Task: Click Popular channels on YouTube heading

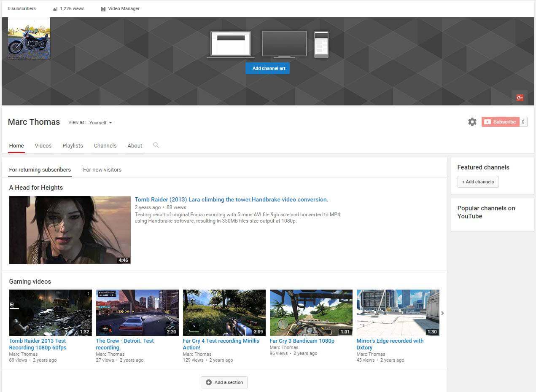Action: (486, 212)
